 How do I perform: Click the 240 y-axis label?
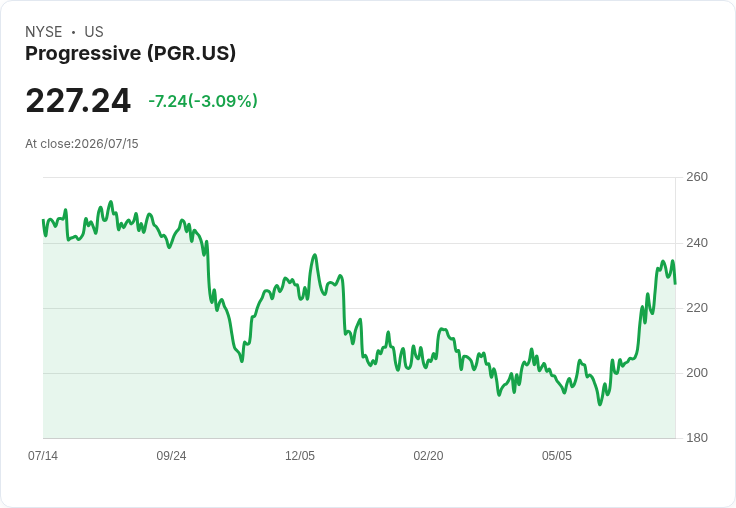(x=697, y=243)
